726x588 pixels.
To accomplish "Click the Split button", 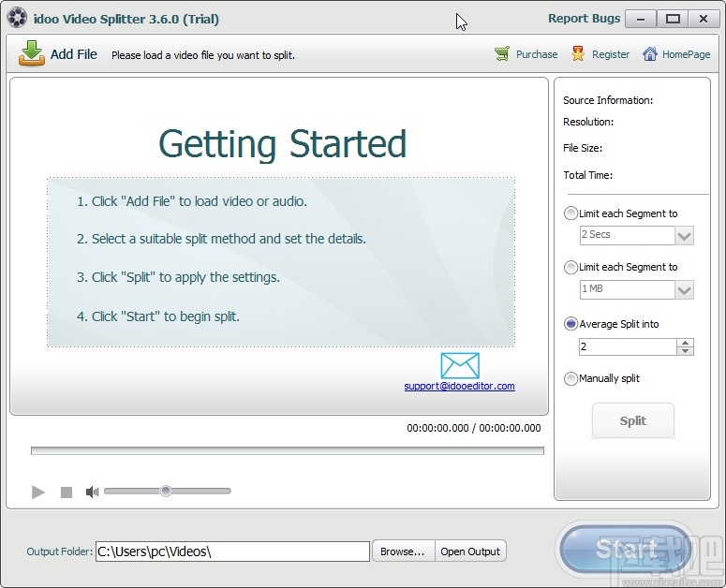I will tap(633, 420).
